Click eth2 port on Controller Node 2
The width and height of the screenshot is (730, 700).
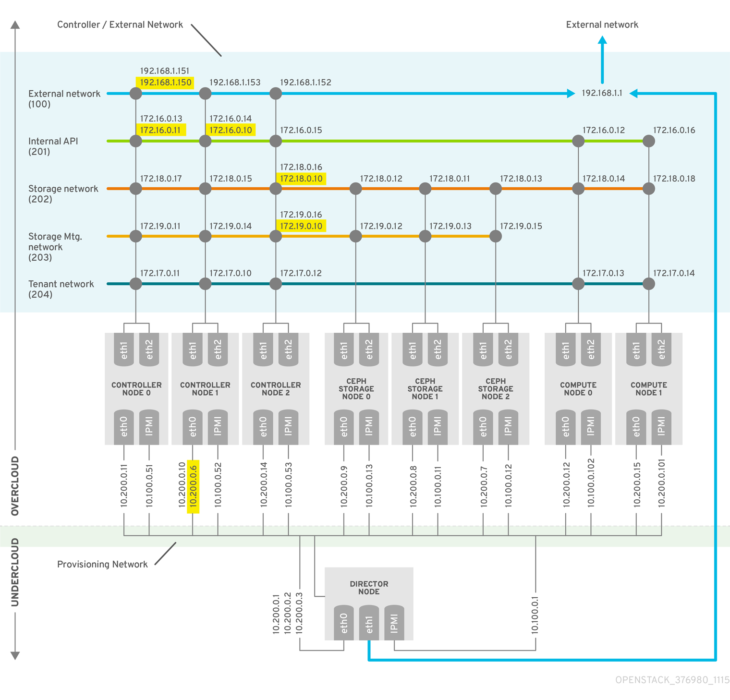[x=288, y=350]
